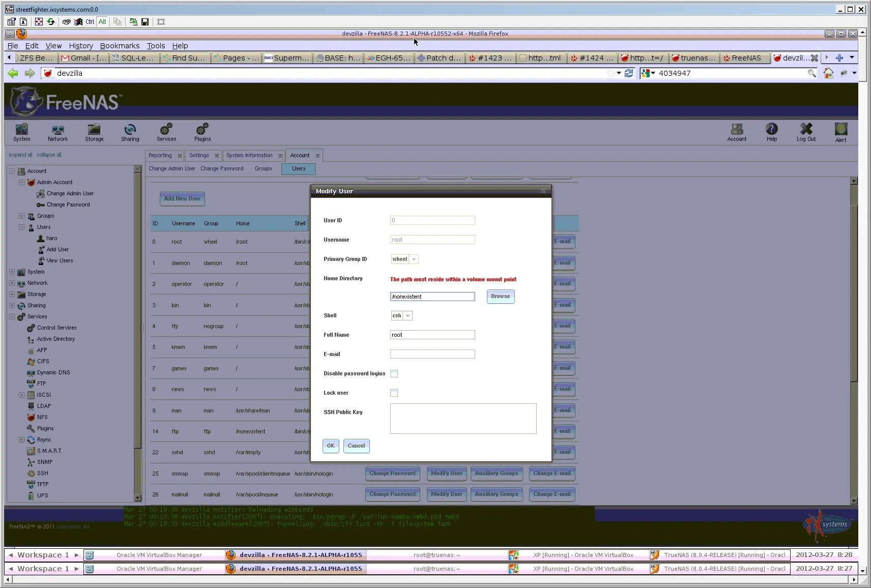Click the Log Out icon
This screenshot has height=588, width=871.
coord(806,132)
